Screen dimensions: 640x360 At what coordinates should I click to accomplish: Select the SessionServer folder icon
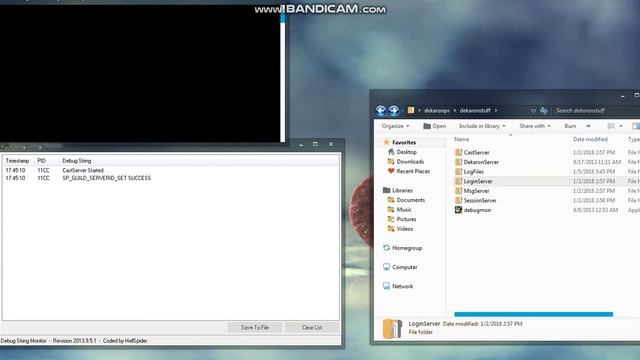click(458, 200)
